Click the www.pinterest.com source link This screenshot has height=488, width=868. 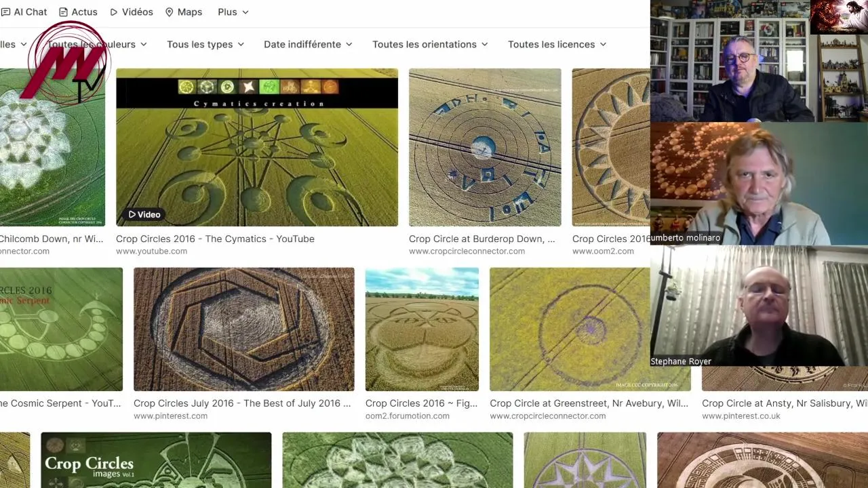(x=170, y=415)
